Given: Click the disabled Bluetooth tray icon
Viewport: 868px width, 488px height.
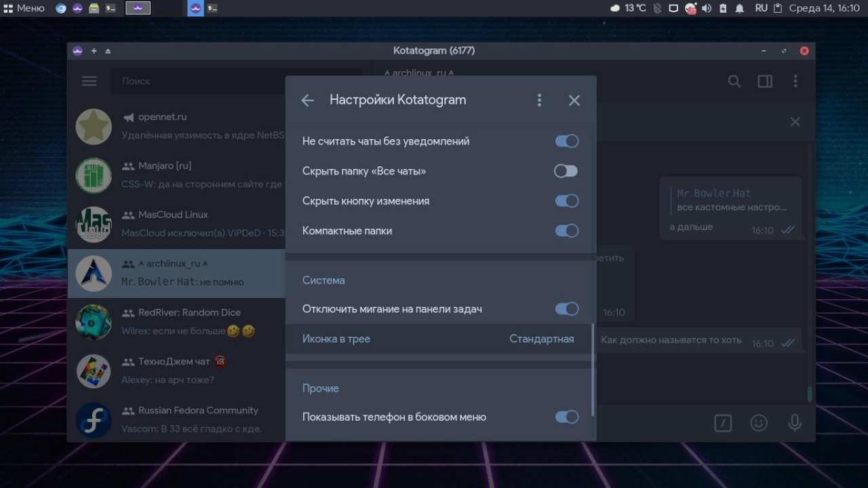Looking at the screenshot, I should click(656, 8).
